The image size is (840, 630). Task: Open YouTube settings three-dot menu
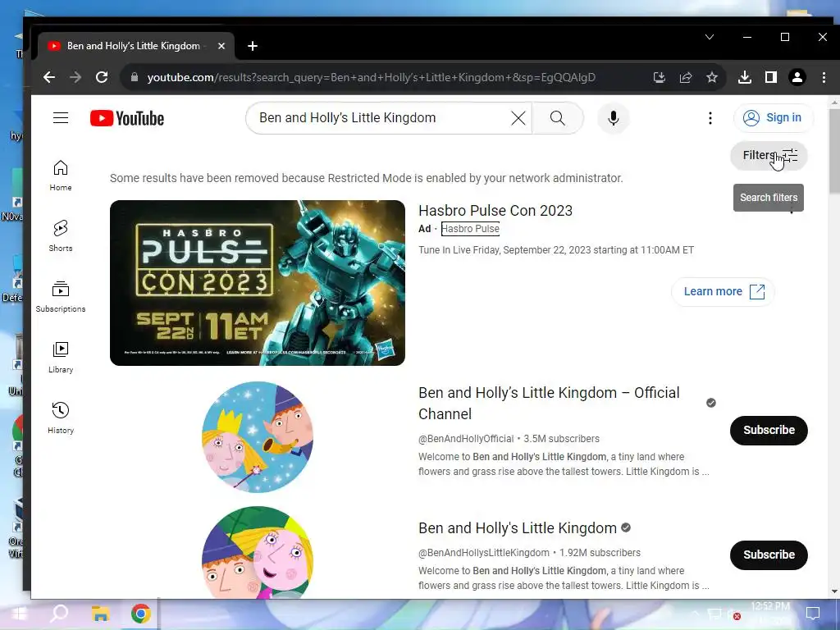coord(710,118)
